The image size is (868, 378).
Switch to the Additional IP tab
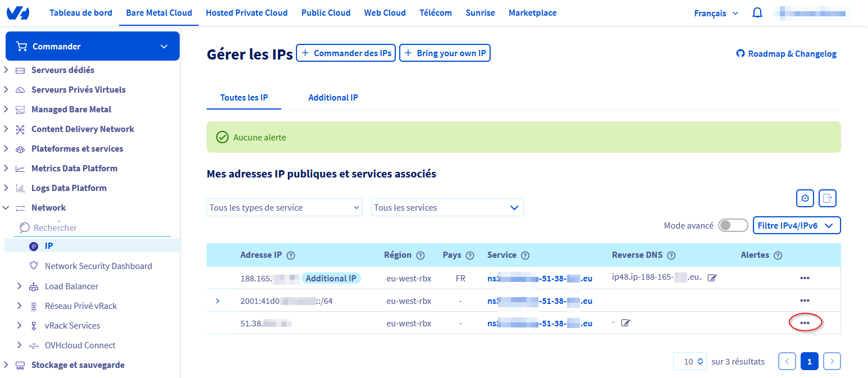pyautogui.click(x=333, y=98)
